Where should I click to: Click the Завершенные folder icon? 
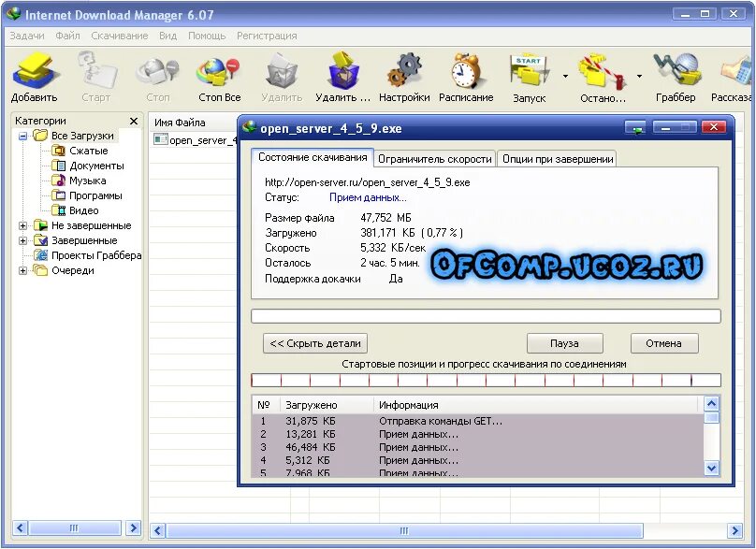click(x=40, y=240)
